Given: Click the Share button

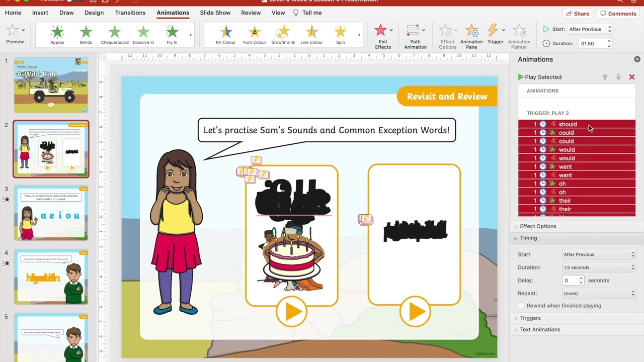Looking at the screenshot, I should [x=577, y=14].
